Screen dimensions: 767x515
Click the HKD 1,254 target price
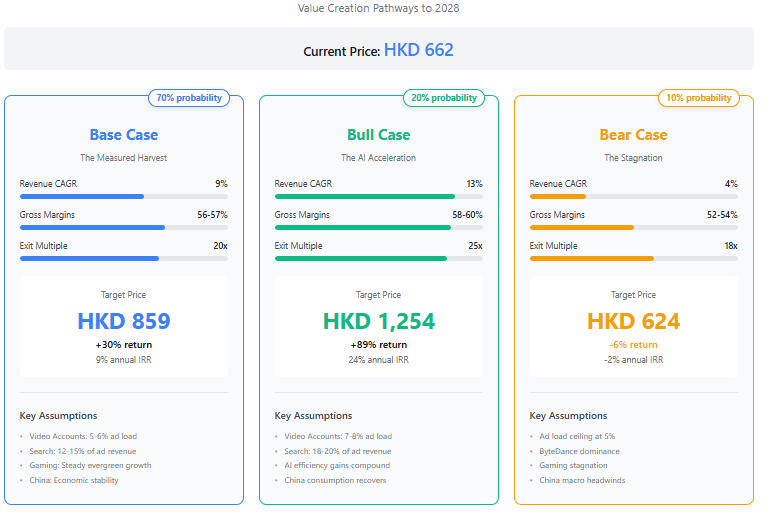(x=379, y=321)
